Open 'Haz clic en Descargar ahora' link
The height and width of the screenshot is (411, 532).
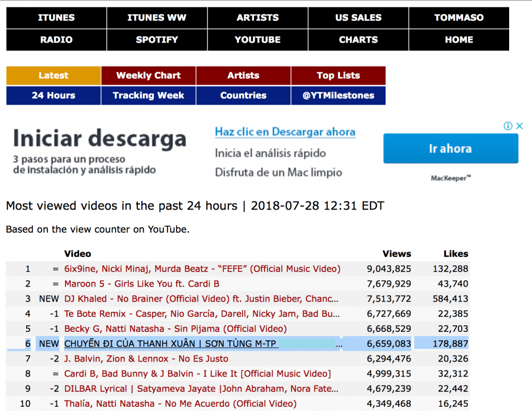click(x=285, y=132)
